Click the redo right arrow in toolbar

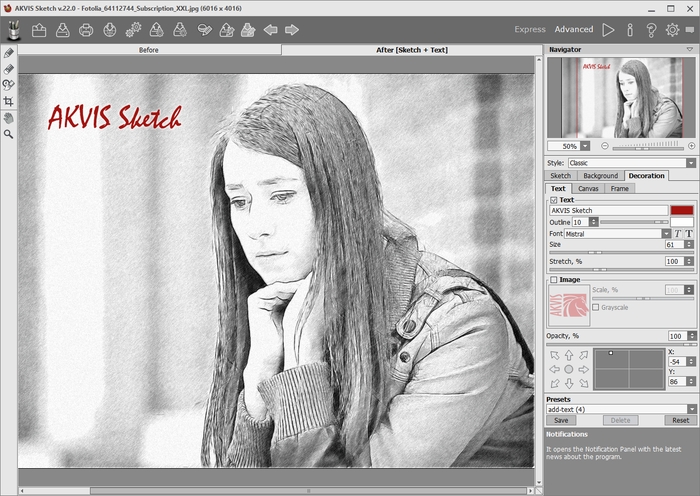pyautogui.click(x=292, y=30)
